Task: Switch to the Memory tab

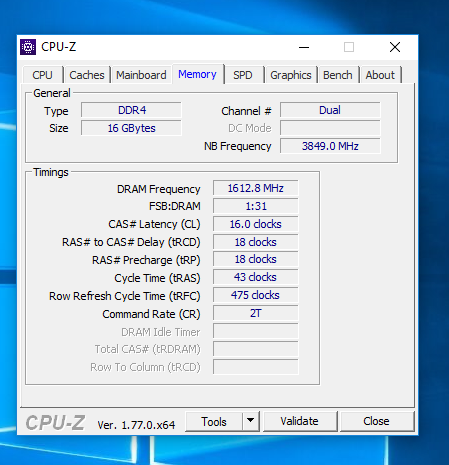Action: 197,74
